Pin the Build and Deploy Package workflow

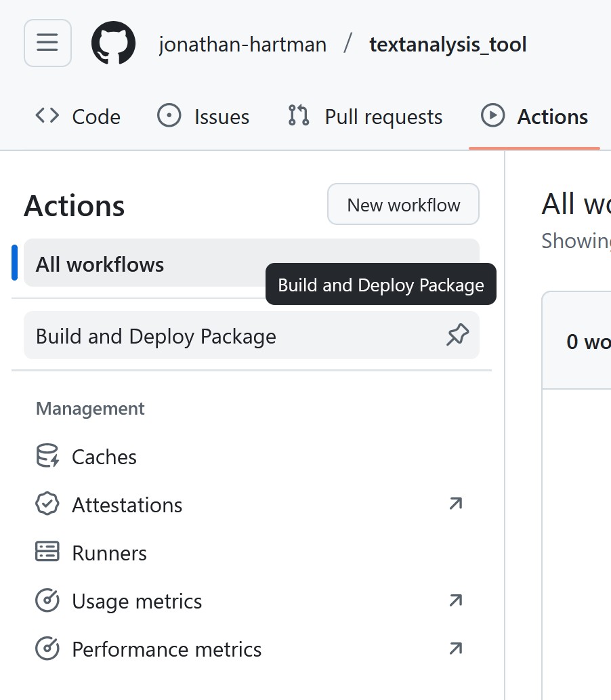[457, 335]
